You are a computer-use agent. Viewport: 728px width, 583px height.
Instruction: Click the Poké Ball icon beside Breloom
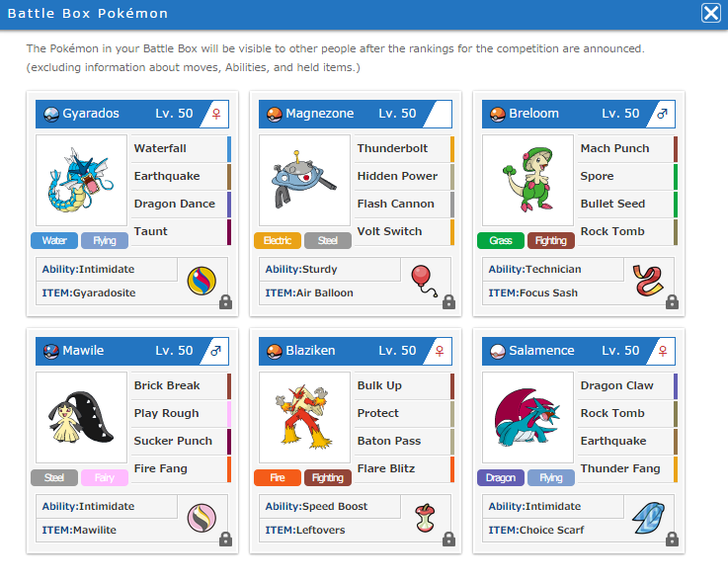click(498, 115)
